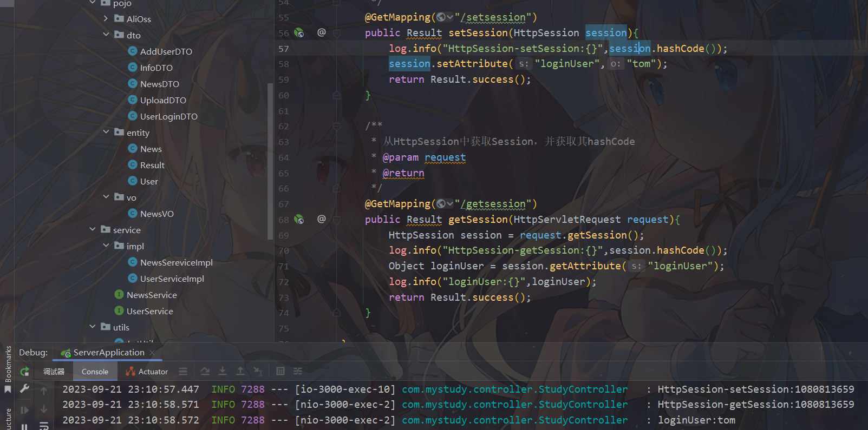Switch to the Actuator tab
The image size is (868, 430).
pyautogui.click(x=147, y=372)
